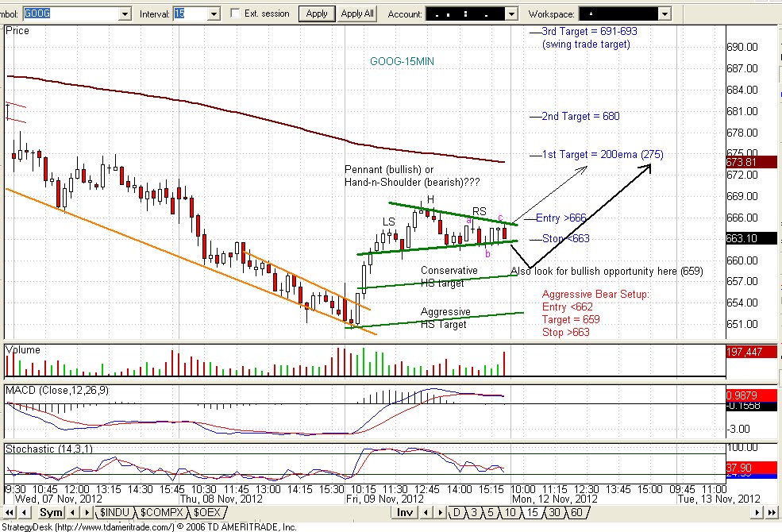This screenshot has height=532, width=782.
Task: Click the Interval field showing 15
Action: click(191, 14)
